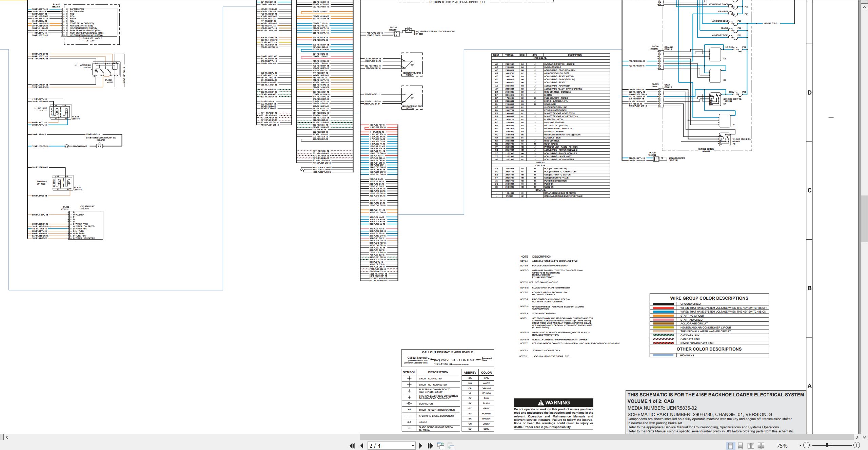Click the 'SPLICE' symbol description row
The width and height of the screenshot is (868, 450).
pyautogui.click(x=431, y=423)
